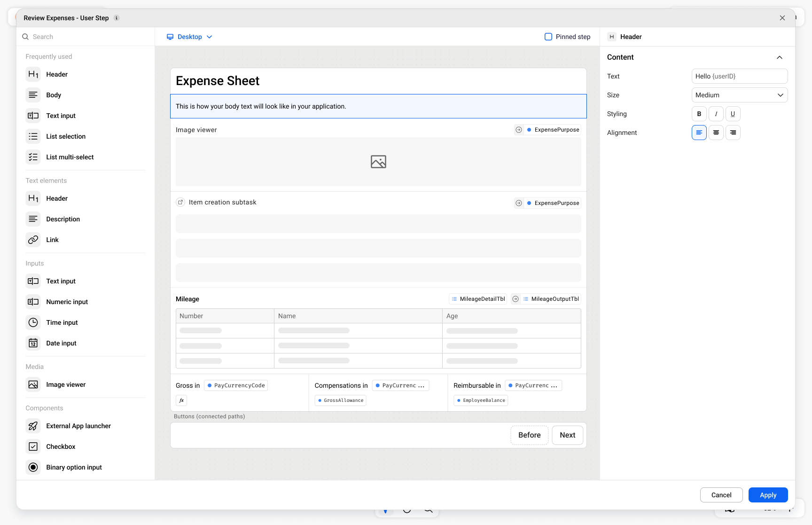Select Numeric input from Inputs list
Viewport: 812px width, 525px height.
tap(67, 302)
